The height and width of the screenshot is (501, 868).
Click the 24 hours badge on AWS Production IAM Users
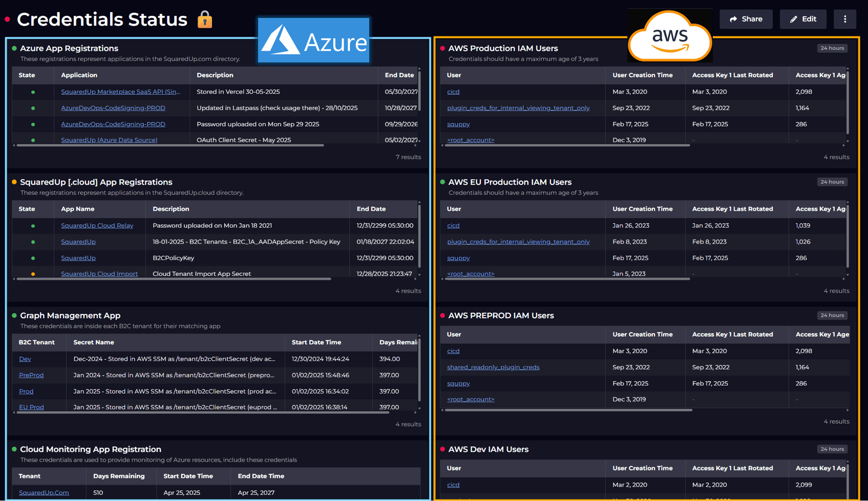click(832, 48)
